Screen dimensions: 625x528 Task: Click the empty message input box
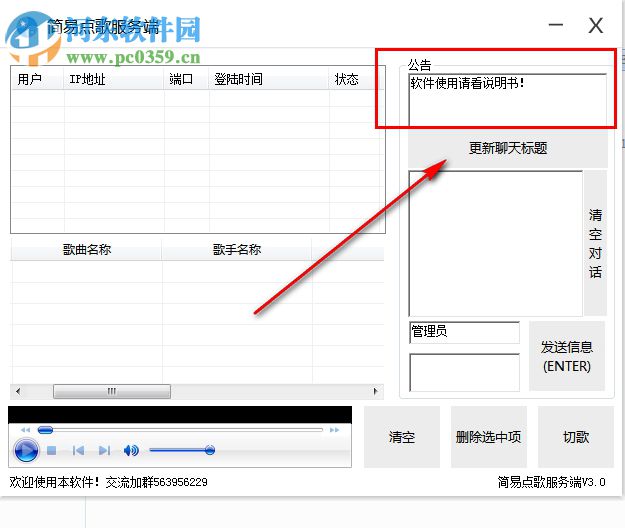click(x=464, y=372)
